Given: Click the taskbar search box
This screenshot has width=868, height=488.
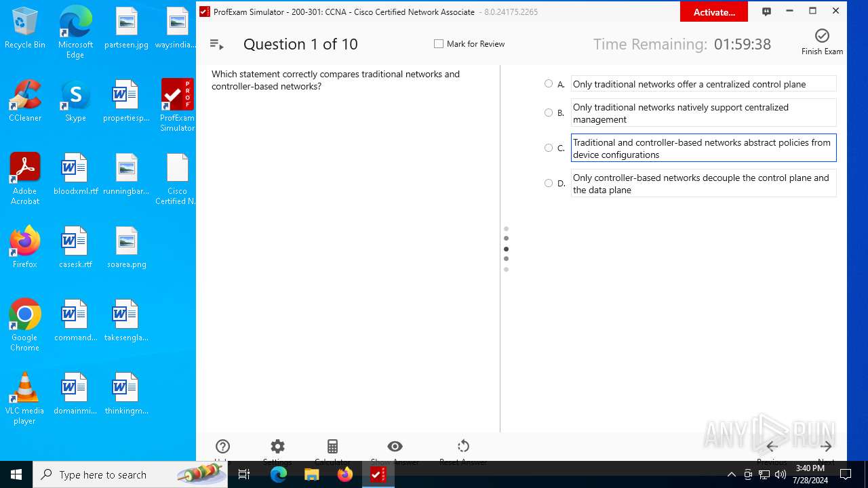Looking at the screenshot, I should click(130, 474).
